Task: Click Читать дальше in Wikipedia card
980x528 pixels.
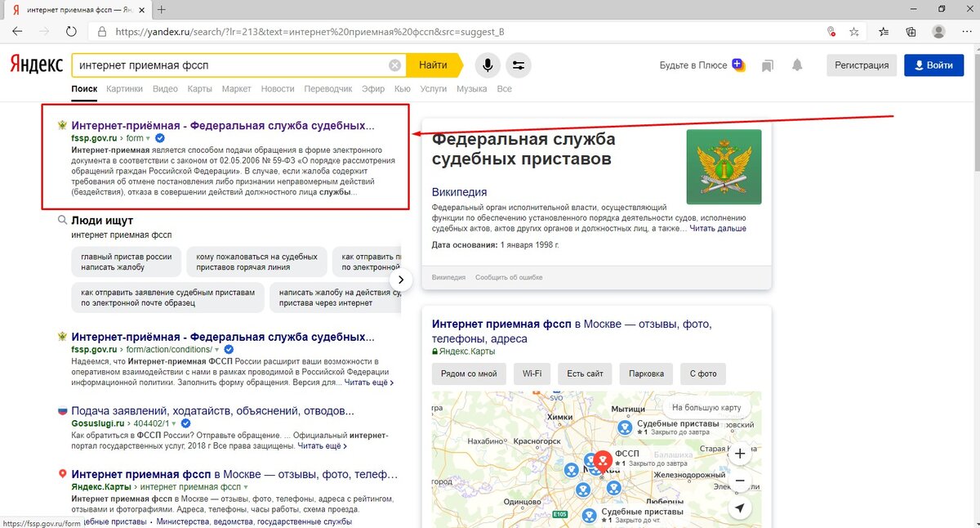Action: [718, 228]
